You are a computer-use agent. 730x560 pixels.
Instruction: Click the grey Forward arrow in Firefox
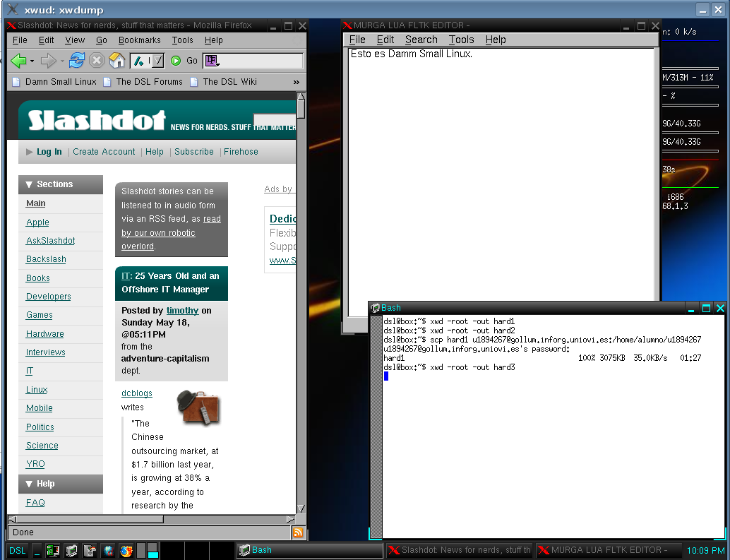(48, 61)
